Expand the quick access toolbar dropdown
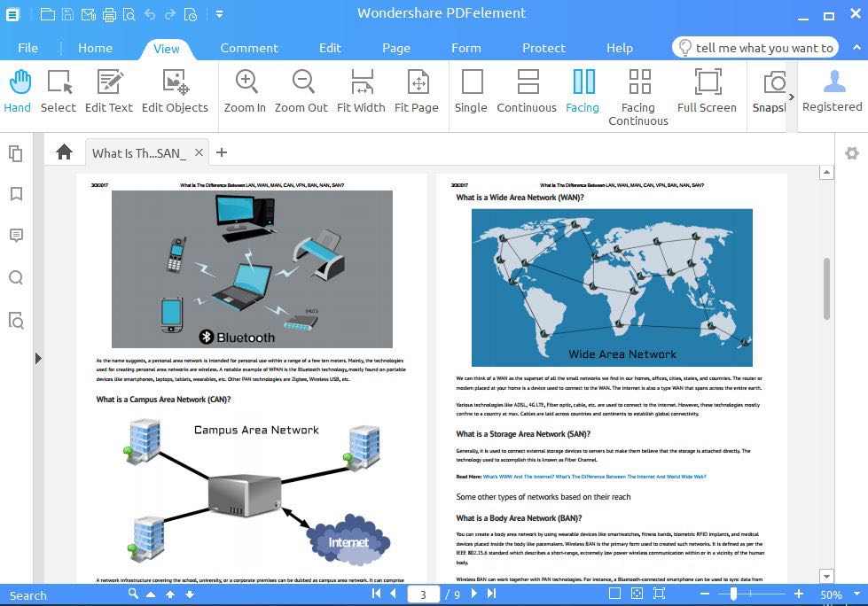Viewport: 868px width, 606px height. [x=219, y=14]
